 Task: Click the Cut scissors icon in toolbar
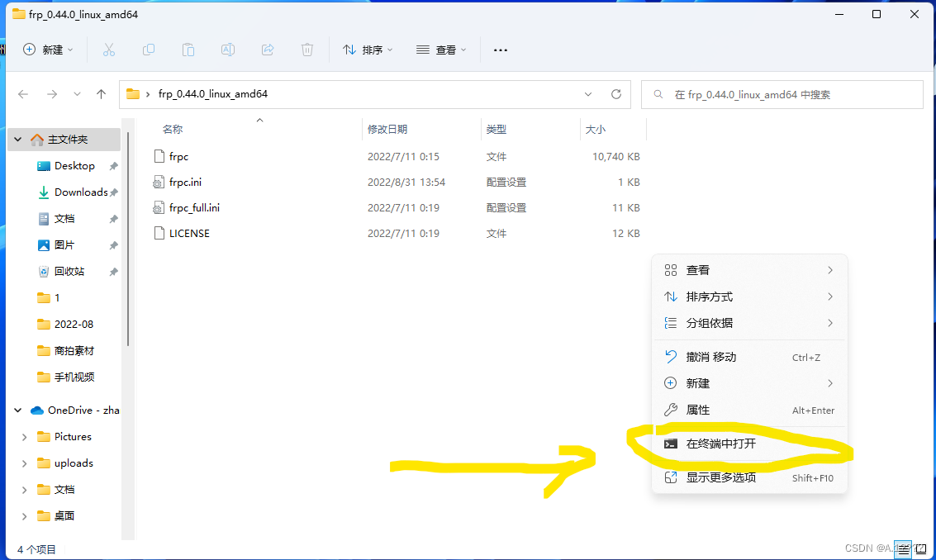pos(109,50)
